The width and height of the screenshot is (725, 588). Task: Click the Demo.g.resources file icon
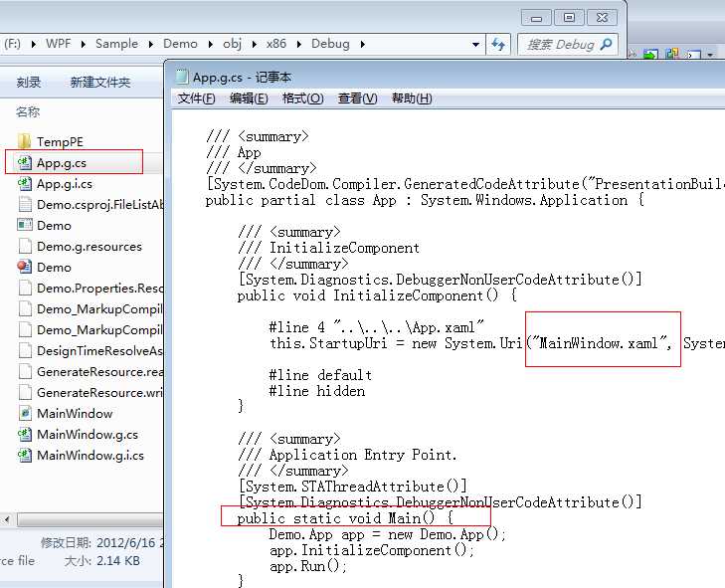pos(25,246)
